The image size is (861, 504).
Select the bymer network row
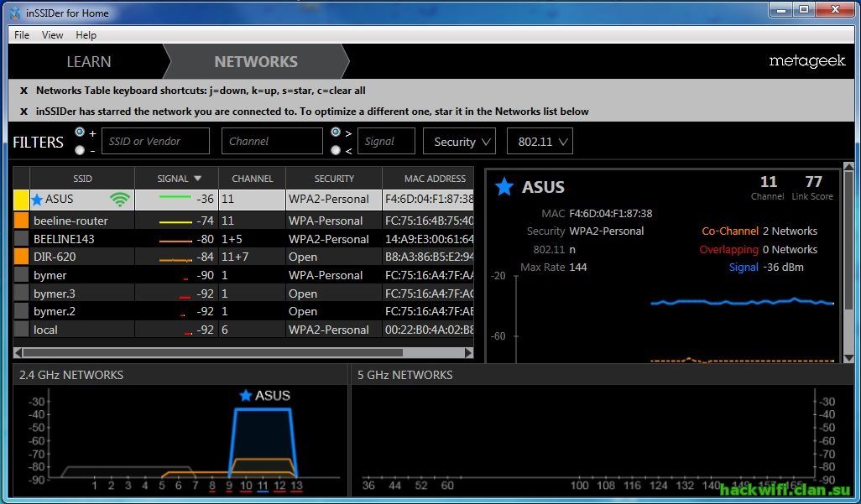[243, 275]
